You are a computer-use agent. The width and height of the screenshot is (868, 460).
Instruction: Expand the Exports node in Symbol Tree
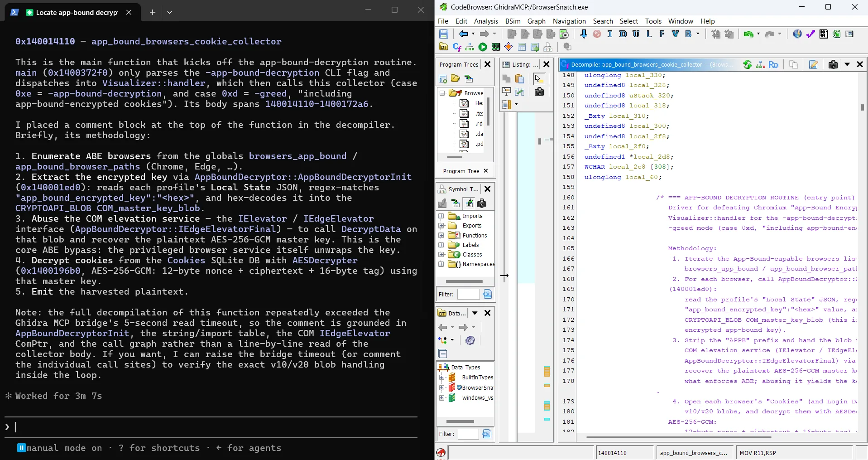441,226
